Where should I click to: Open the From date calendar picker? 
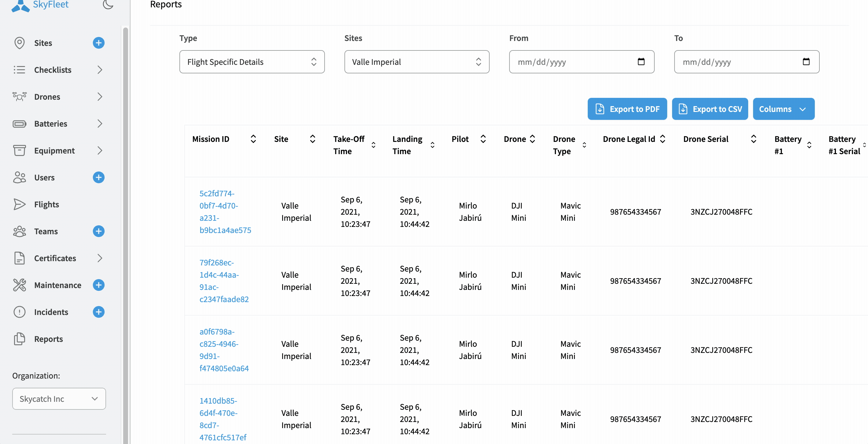[x=641, y=61]
